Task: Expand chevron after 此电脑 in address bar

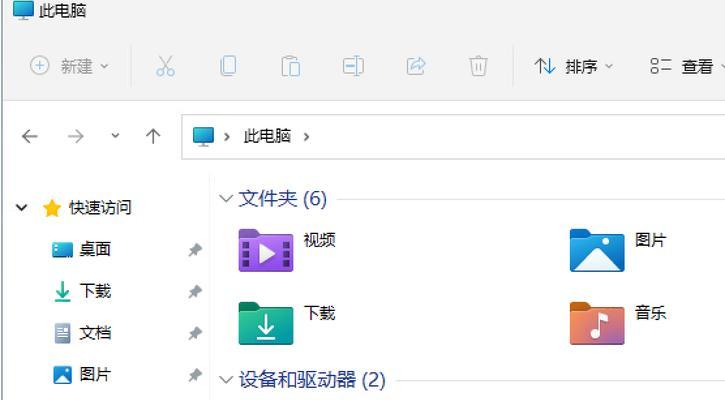Action: point(306,137)
